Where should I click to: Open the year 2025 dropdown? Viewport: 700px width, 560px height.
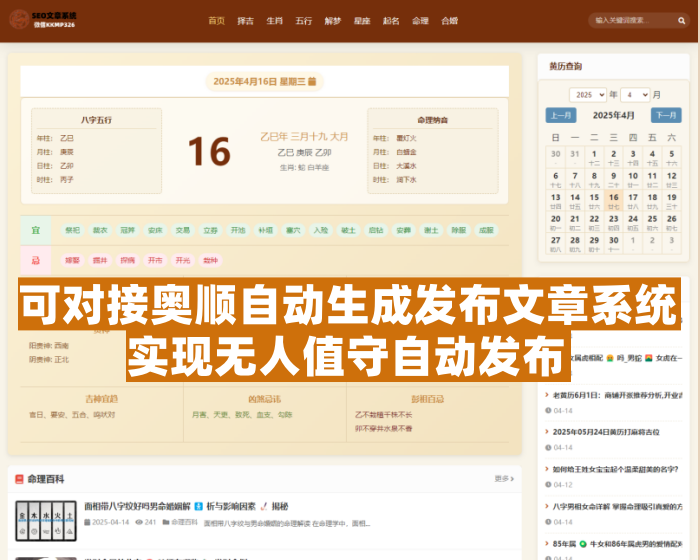(x=588, y=95)
